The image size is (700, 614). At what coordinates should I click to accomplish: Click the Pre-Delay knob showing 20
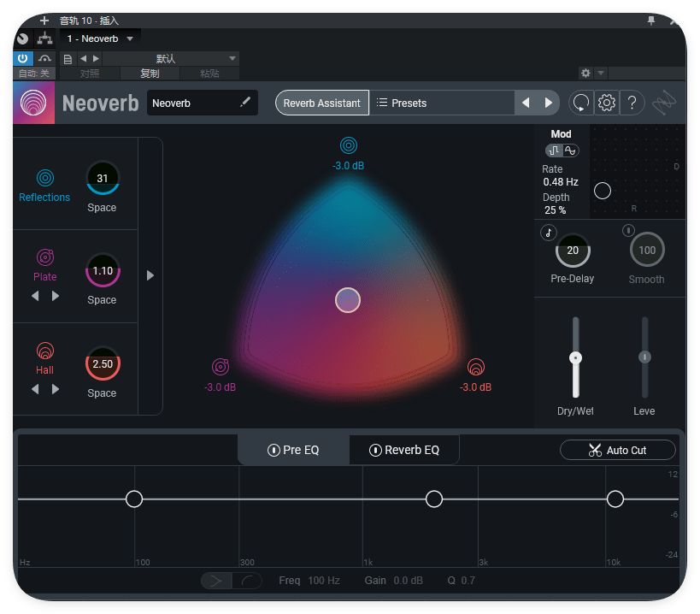573,251
